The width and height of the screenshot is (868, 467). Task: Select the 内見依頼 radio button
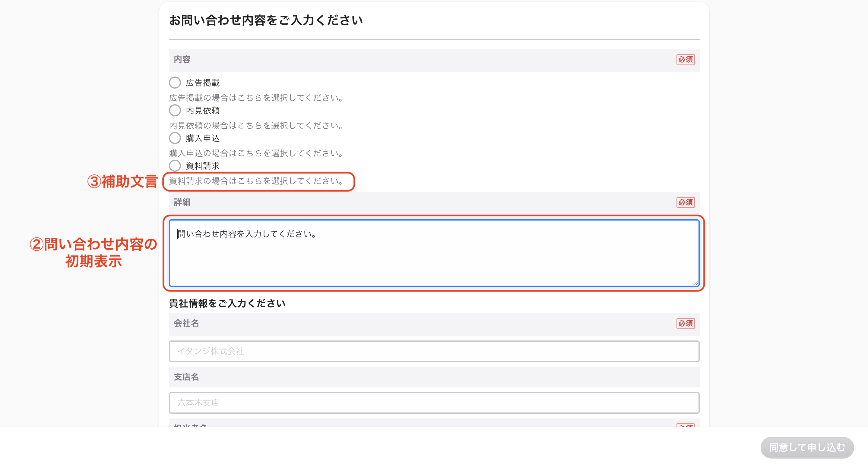pos(175,110)
